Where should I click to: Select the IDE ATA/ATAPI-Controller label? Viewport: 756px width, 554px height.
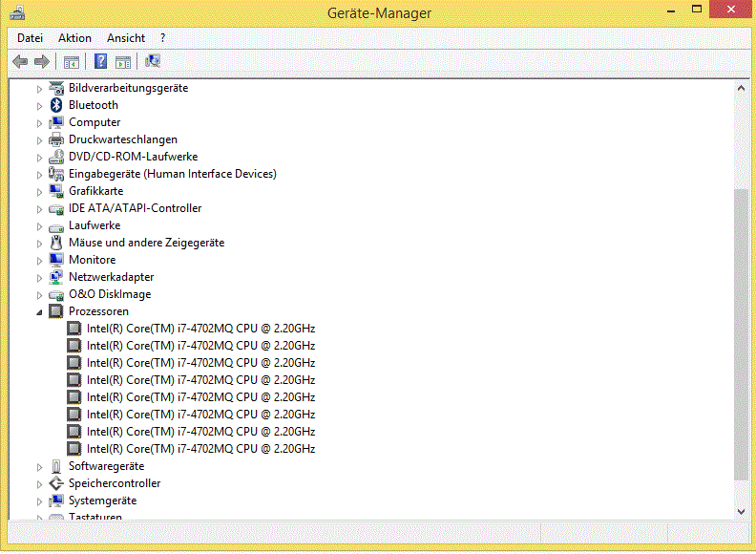point(135,208)
